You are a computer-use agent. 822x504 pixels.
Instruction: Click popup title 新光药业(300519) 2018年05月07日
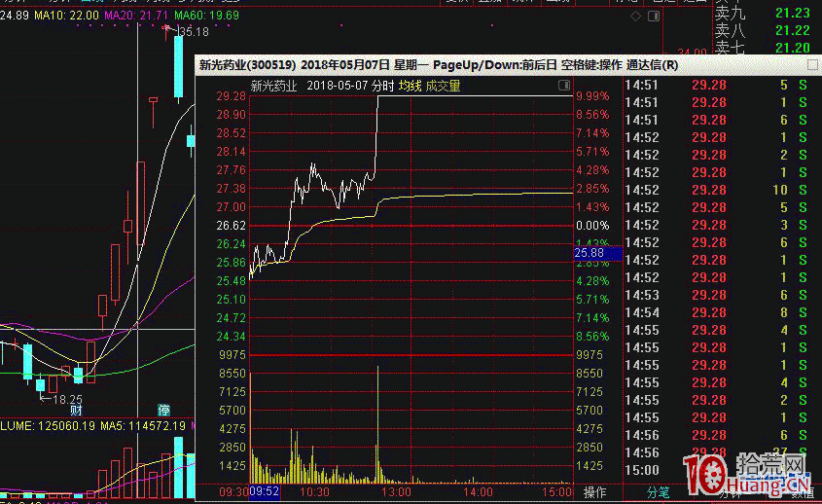295,65
